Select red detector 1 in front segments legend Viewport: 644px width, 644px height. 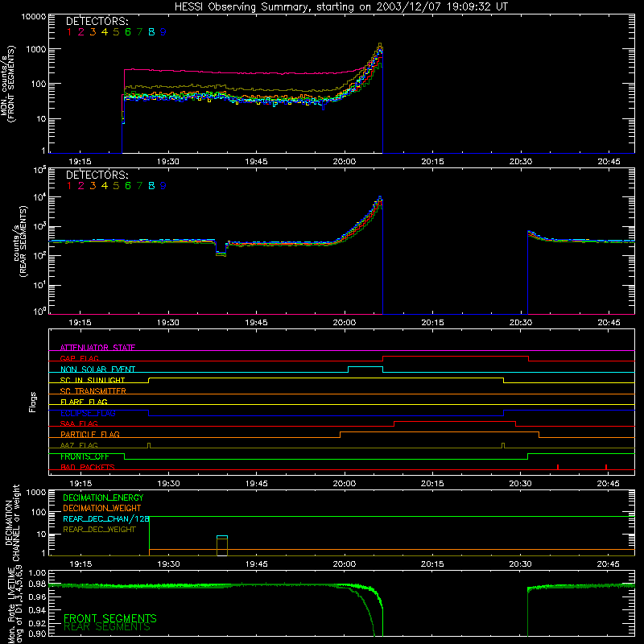tap(69, 32)
